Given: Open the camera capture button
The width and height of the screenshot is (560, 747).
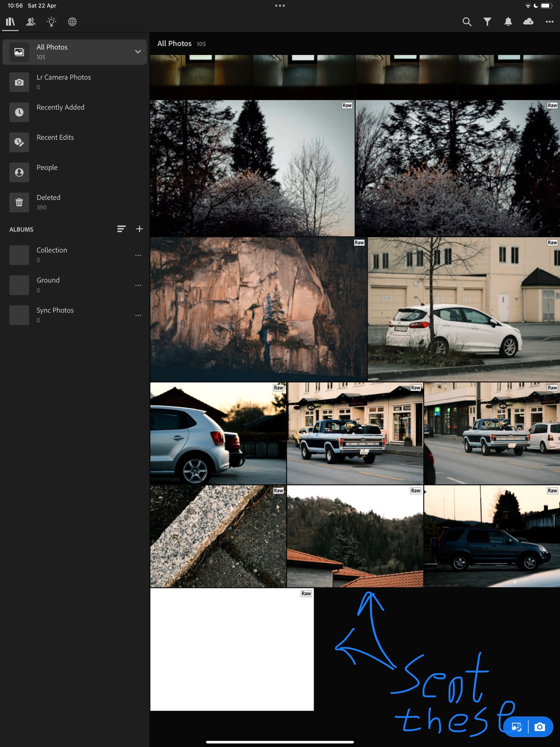Looking at the screenshot, I should click(540, 727).
